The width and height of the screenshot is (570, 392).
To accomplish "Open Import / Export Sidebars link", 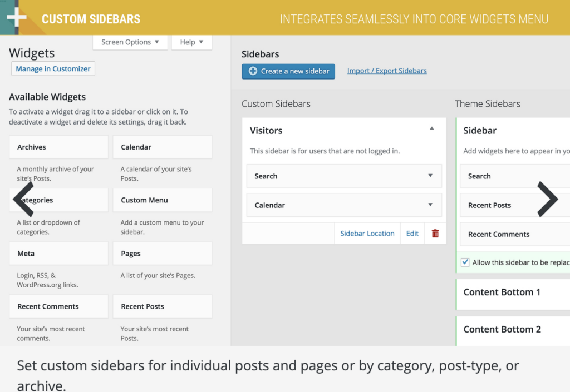I will [387, 71].
